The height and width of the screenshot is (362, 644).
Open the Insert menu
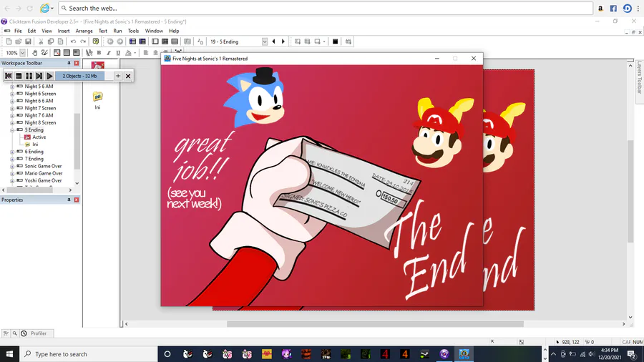point(63,31)
